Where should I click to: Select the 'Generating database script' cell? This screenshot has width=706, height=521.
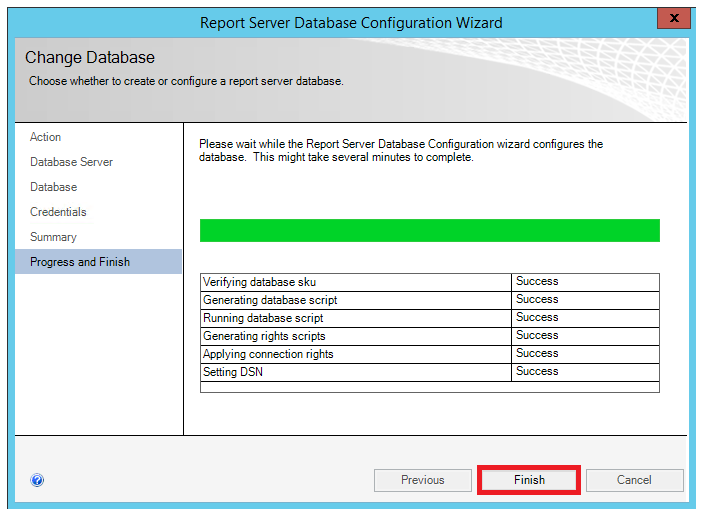coord(356,300)
